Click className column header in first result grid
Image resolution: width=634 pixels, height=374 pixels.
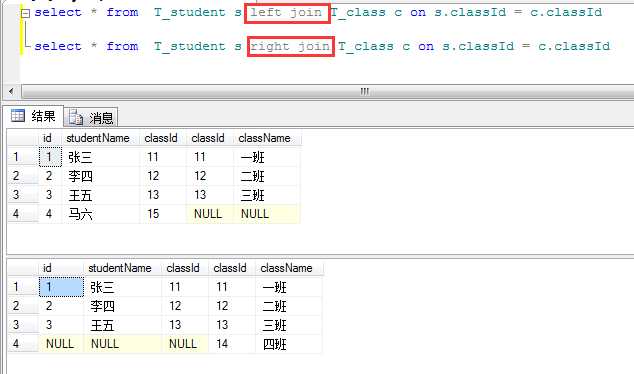[x=267, y=138]
